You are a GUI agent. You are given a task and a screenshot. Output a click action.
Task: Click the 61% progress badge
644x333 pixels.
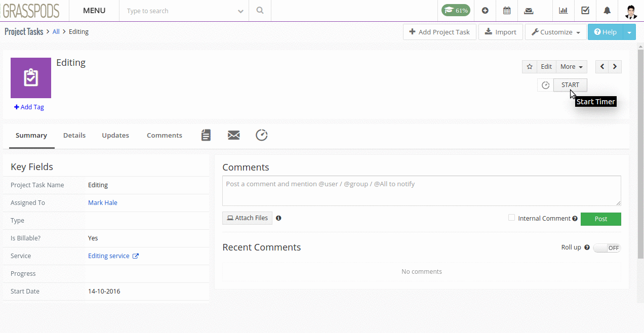[456, 10]
